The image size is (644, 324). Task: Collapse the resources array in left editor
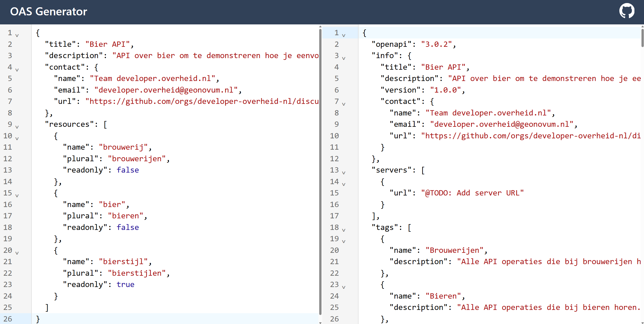pyautogui.click(x=17, y=127)
